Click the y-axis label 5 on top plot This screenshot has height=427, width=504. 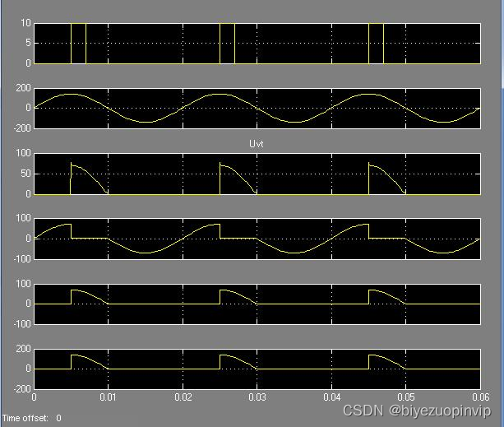point(28,43)
